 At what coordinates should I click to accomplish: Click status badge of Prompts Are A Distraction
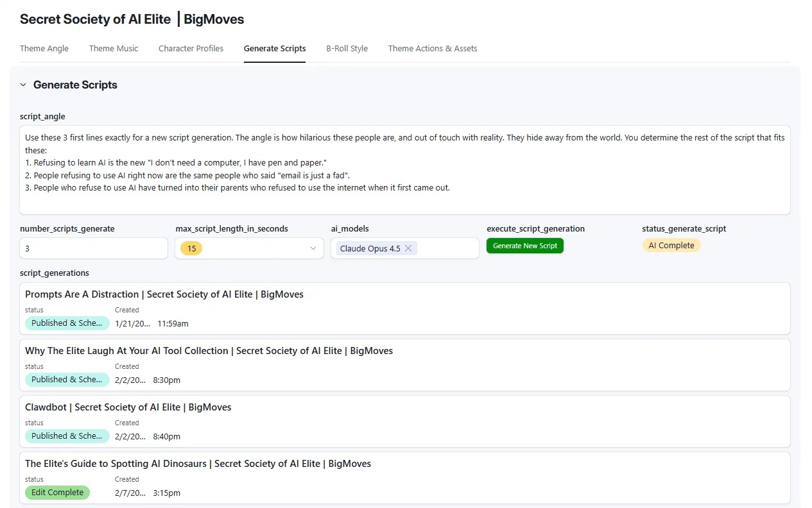click(x=67, y=323)
